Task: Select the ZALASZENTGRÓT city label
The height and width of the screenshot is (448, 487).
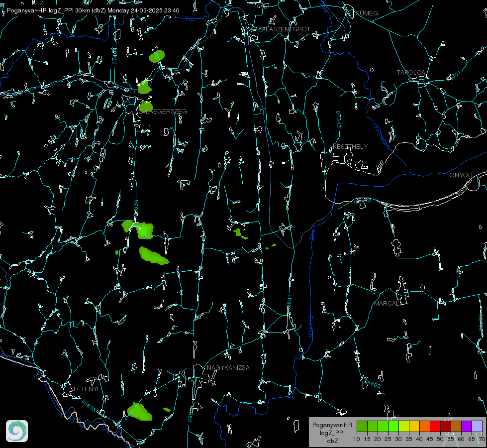Action: (x=284, y=29)
